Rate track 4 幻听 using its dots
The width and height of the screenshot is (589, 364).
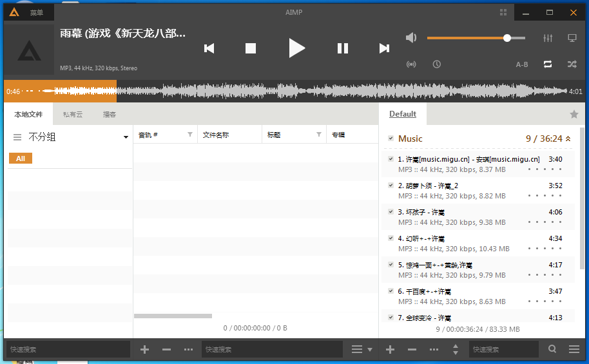[545, 249]
